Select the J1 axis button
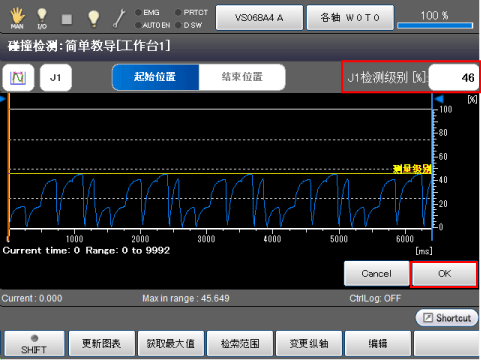481x360 pixels. point(56,78)
